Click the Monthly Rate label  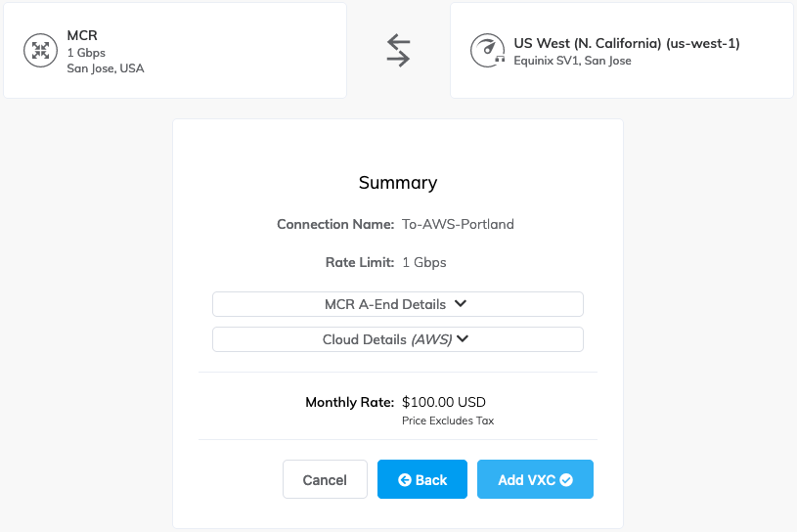click(x=349, y=402)
